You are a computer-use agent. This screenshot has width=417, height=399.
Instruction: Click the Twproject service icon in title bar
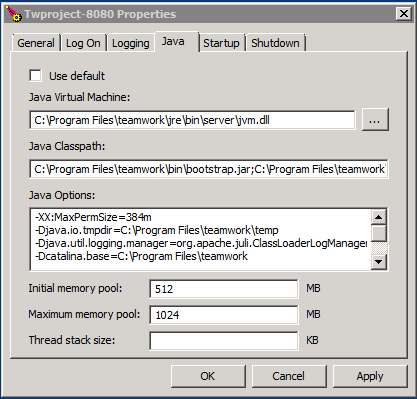13,14
